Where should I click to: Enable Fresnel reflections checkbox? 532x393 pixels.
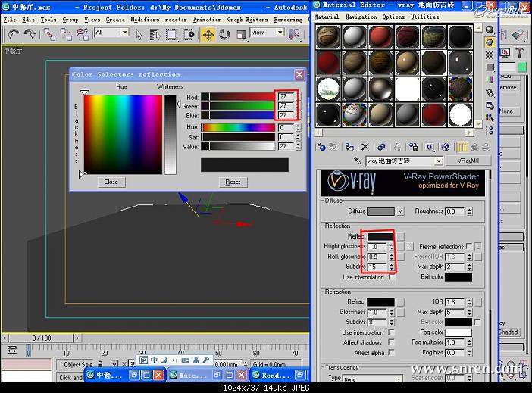469,247
